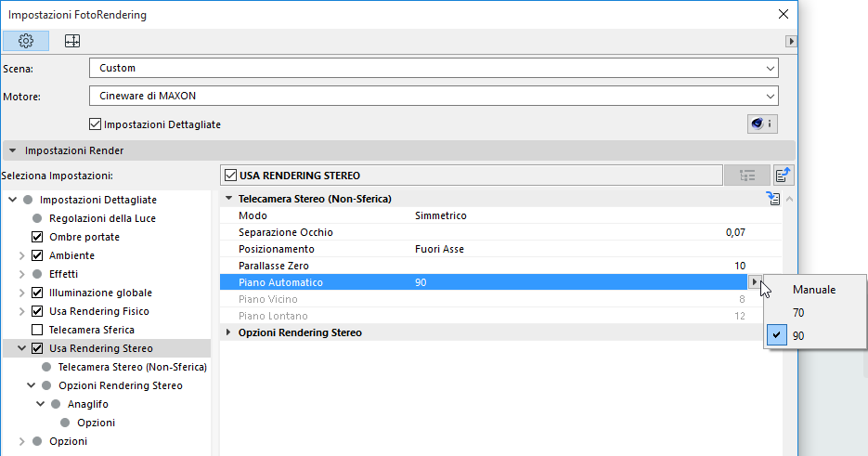Collapse the Anaglifo tree node

pos(41,404)
